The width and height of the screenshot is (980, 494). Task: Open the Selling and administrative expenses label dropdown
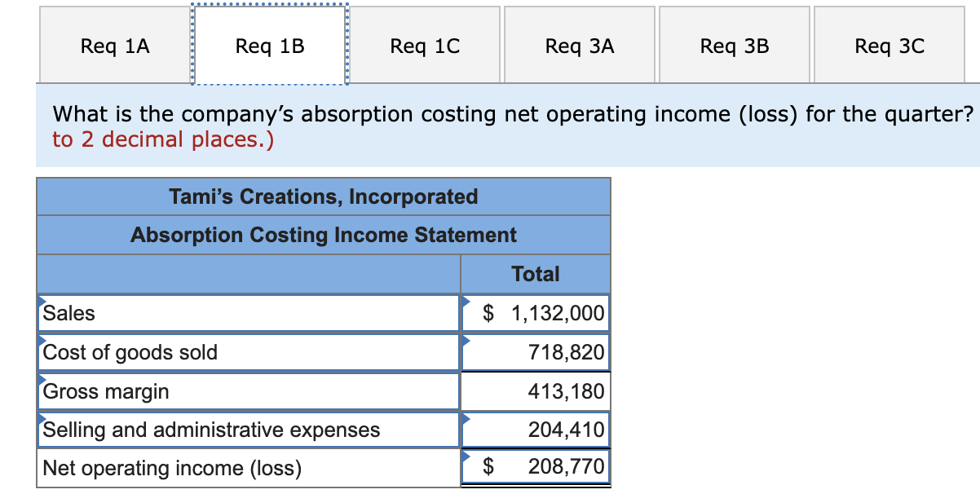pyautogui.click(x=249, y=430)
